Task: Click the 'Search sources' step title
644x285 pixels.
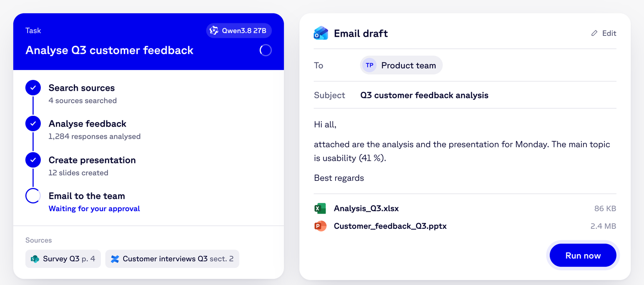Action: [82, 88]
